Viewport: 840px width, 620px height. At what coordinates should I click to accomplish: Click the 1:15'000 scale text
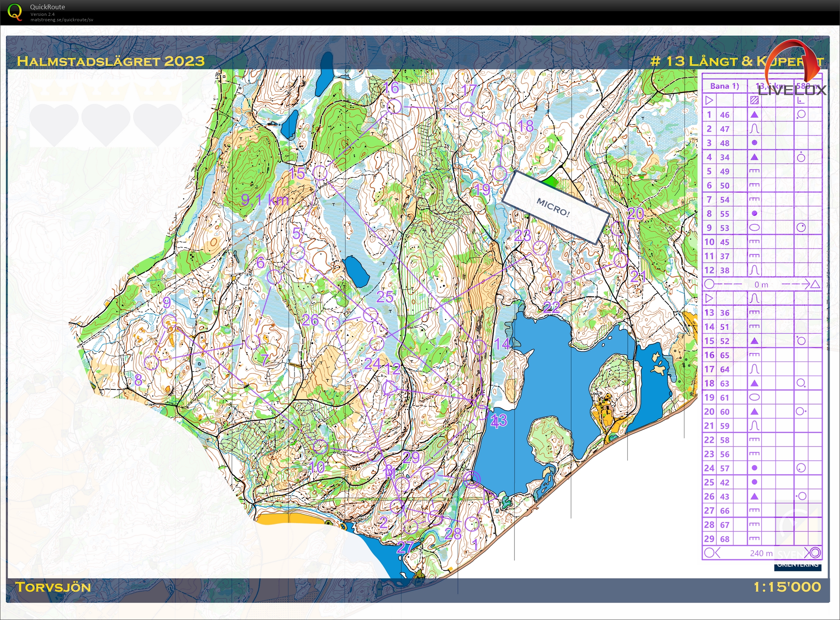pos(787,587)
